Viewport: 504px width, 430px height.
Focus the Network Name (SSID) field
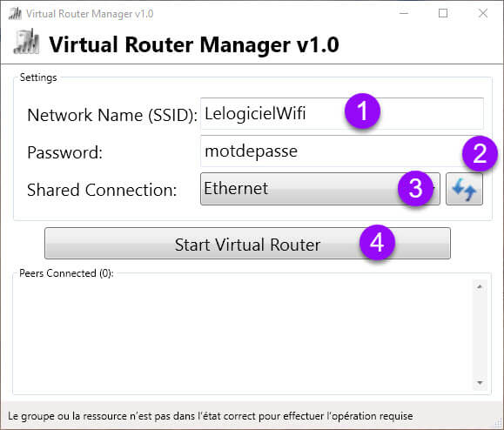pyautogui.click(x=342, y=113)
